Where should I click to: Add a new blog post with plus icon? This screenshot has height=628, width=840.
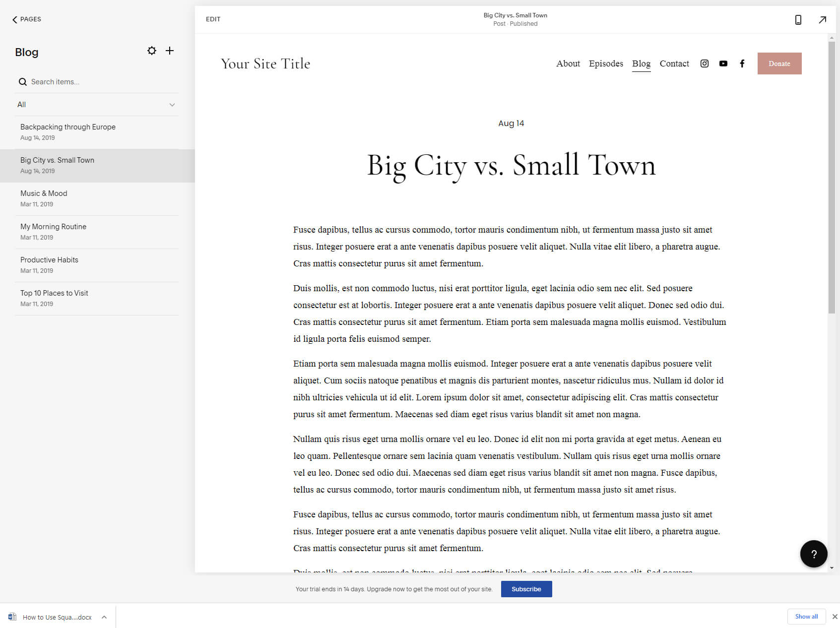coord(170,51)
